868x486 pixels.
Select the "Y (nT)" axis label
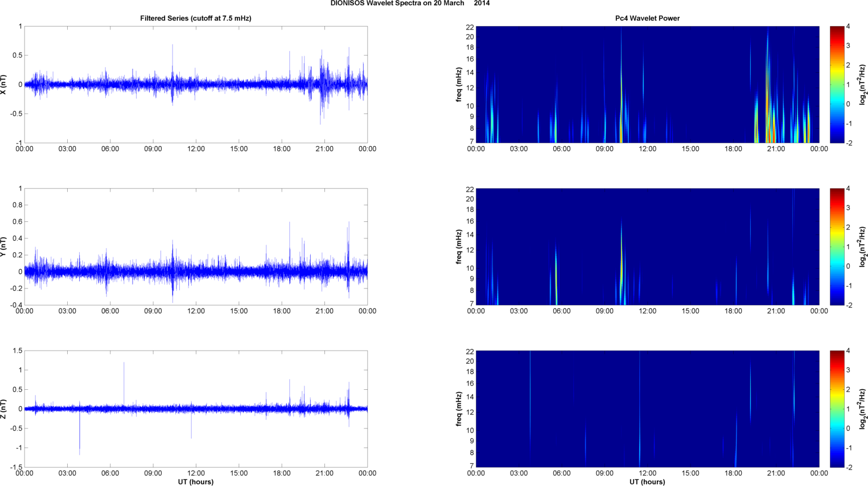point(4,247)
